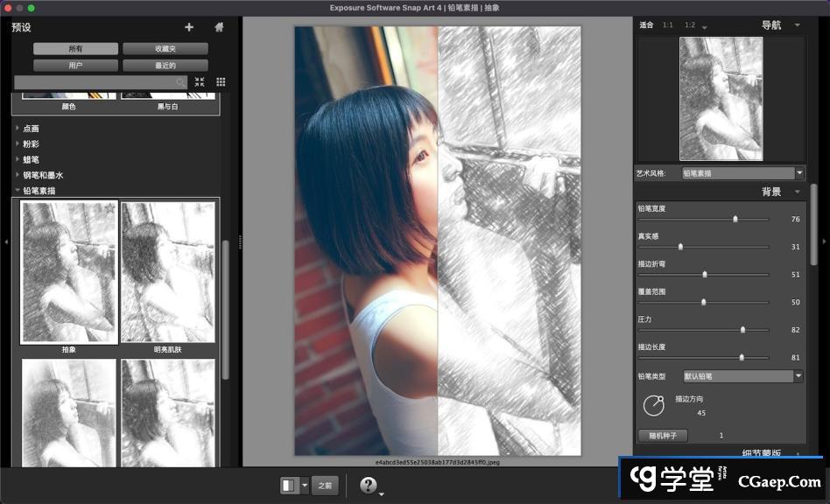Click the add preset plus icon
The image size is (830, 504).
pyautogui.click(x=189, y=27)
